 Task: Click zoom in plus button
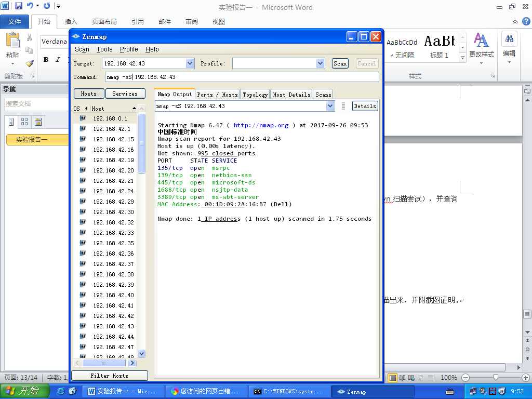[x=526, y=377]
